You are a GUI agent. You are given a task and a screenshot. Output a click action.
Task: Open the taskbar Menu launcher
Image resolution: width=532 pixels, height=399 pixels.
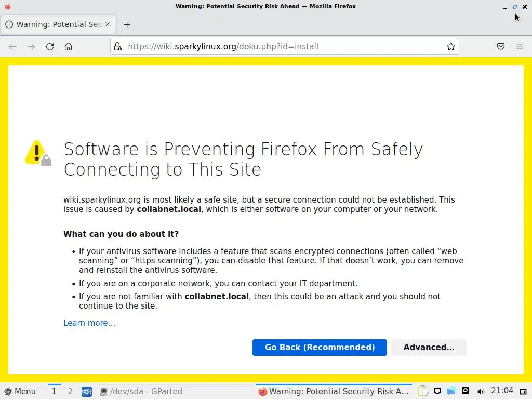click(20, 392)
